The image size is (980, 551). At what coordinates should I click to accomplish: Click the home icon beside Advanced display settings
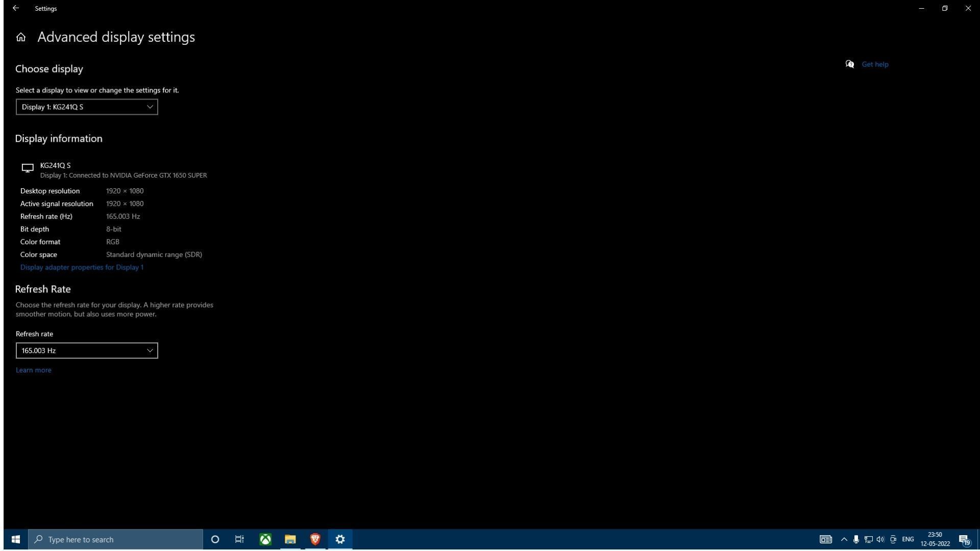(20, 37)
